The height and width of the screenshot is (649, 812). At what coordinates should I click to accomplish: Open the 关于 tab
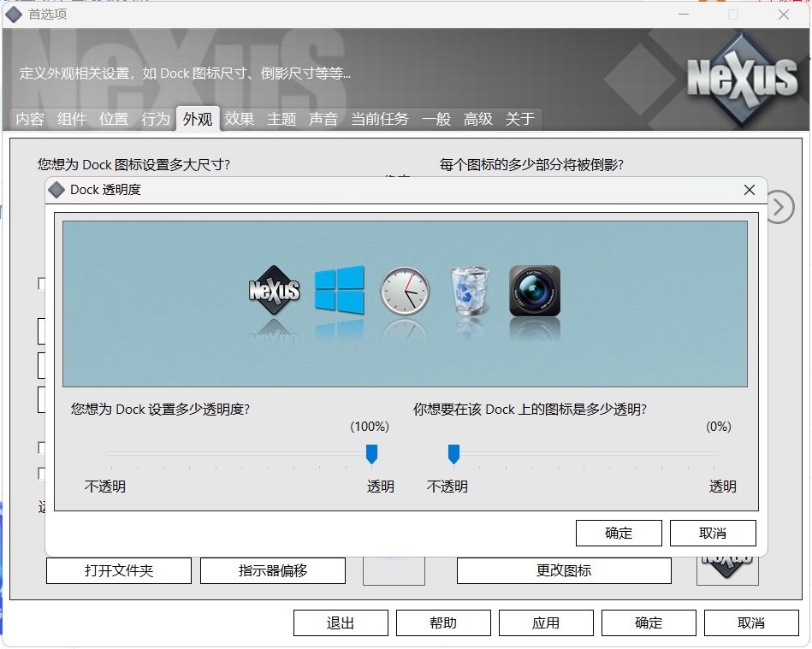(520, 119)
